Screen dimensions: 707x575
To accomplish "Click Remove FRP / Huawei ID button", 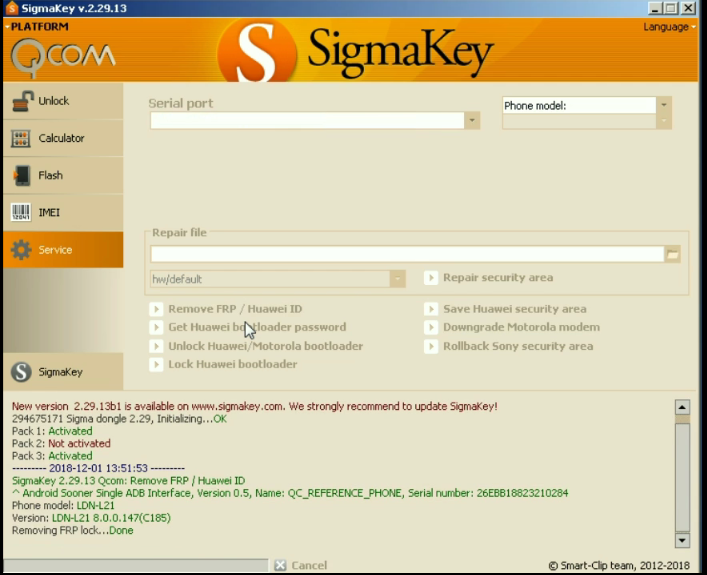I will coord(226,309).
